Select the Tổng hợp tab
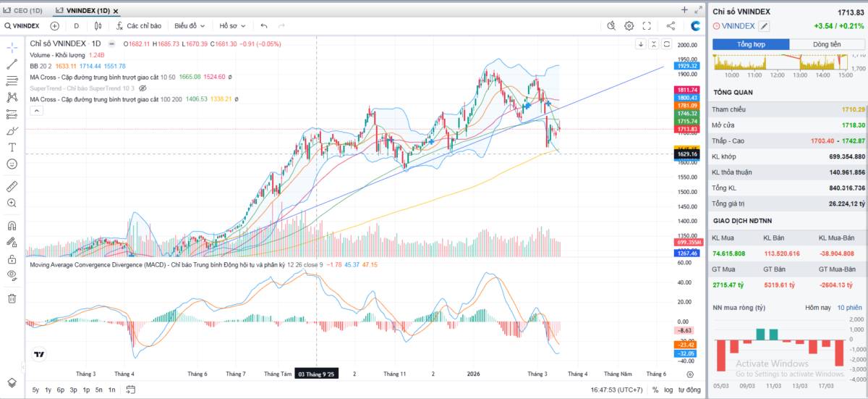 click(751, 44)
